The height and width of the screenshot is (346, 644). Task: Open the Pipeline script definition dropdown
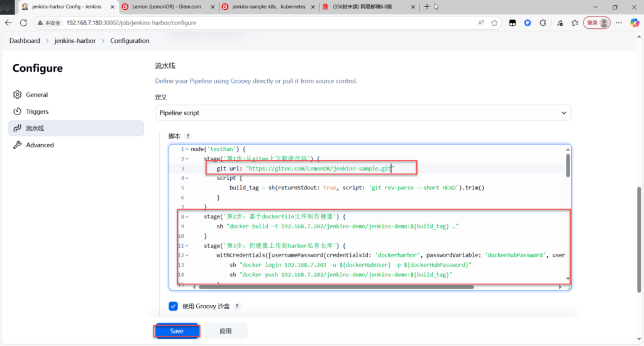363,113
